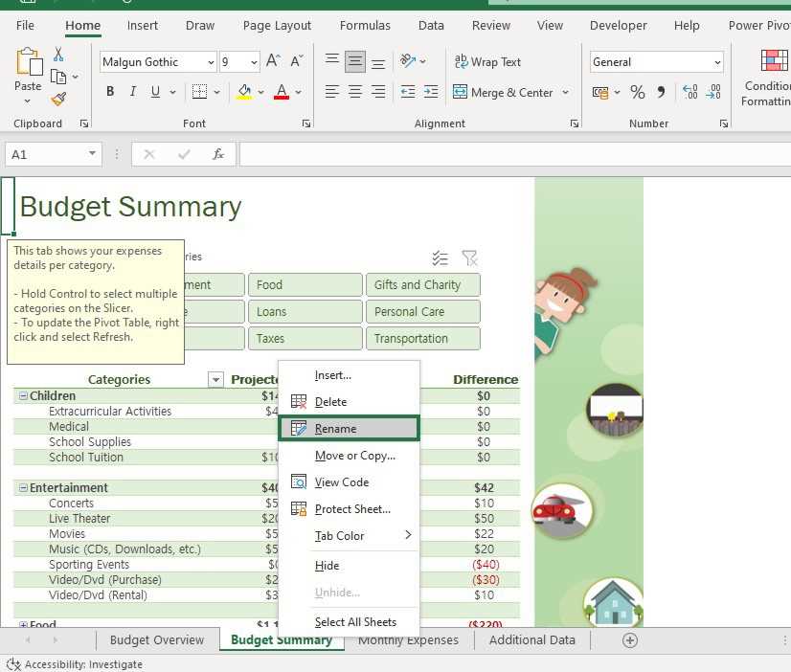The height and width of the screenshot is (672, 791).
Task: Open the Tab Color submenu
Action: pyautogui.click(x=349, y=536)
